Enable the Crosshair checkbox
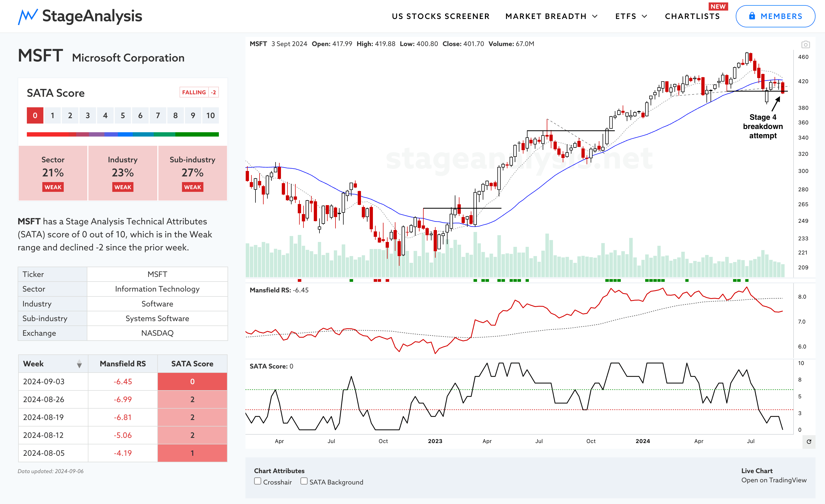This screenshot has height=504, width=825. (x=257, y=481)
